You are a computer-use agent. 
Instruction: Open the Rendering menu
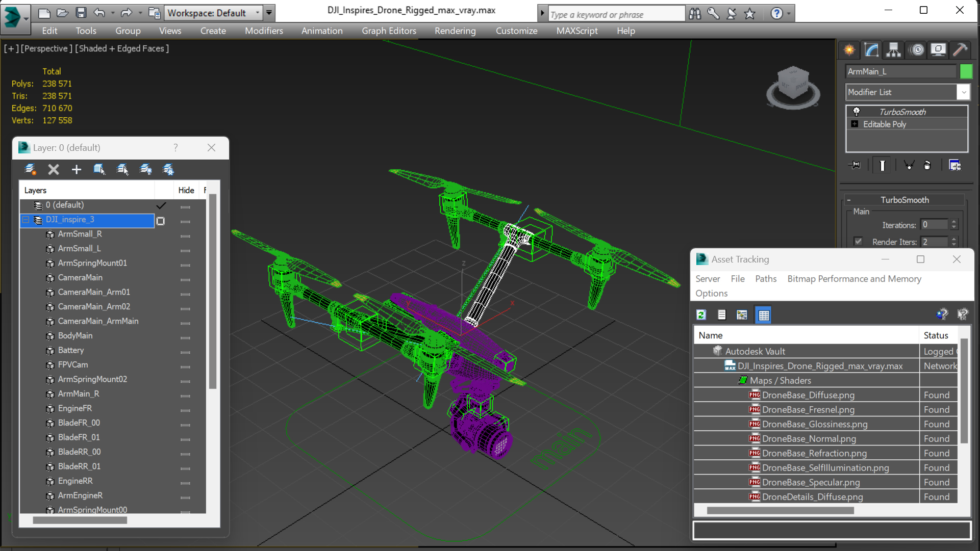pyautogui.click(x=455, y=31)
